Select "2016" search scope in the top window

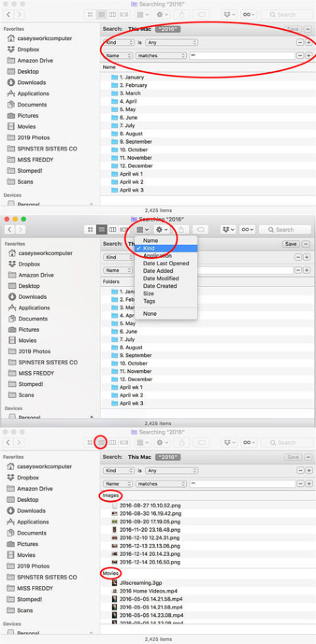tap(168, 29)
